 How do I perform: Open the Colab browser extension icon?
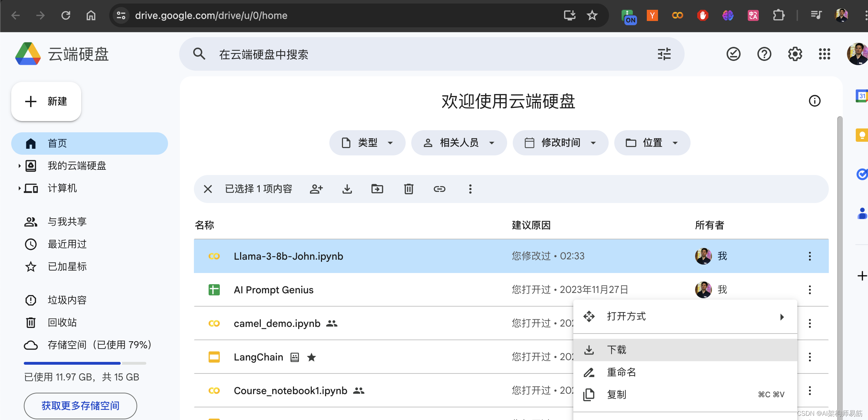pos(677,15)
